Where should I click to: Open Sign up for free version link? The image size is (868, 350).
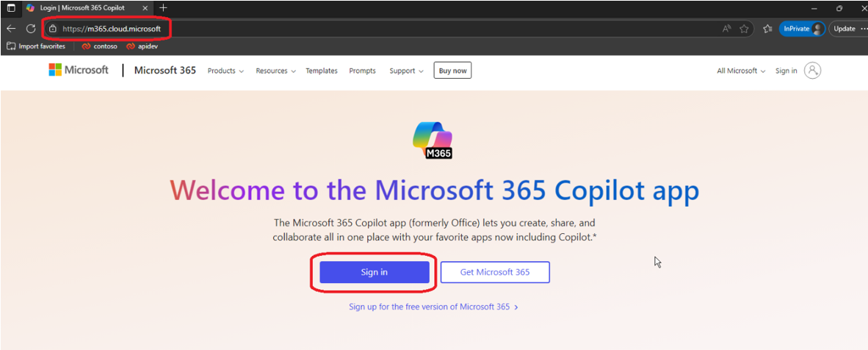tap(433, 307)
